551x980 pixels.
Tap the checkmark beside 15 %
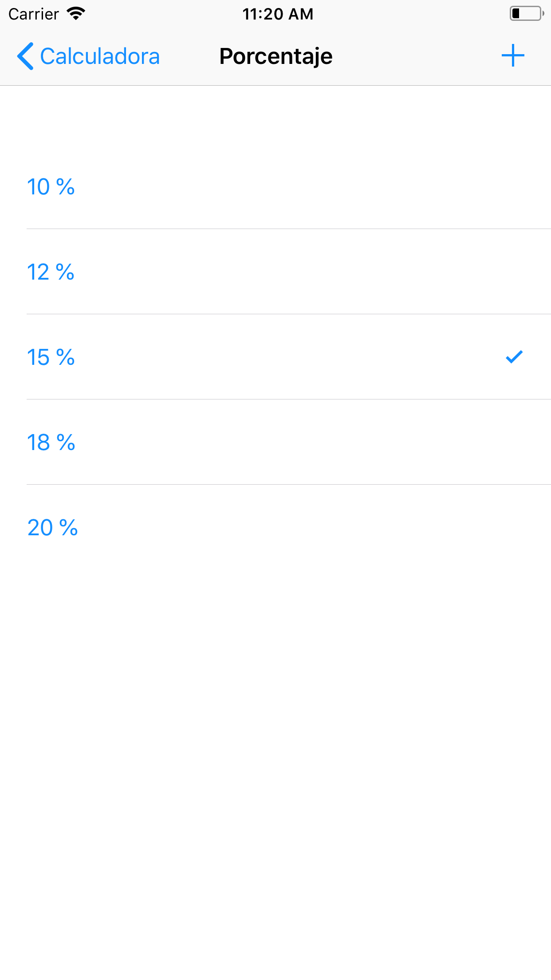[513, 356]
